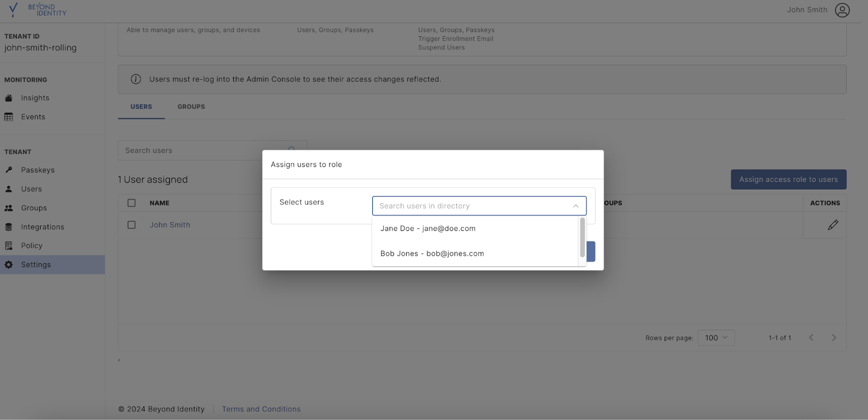Click Assign access role to users button
868x420 pixels.
[x=788, y=179]
